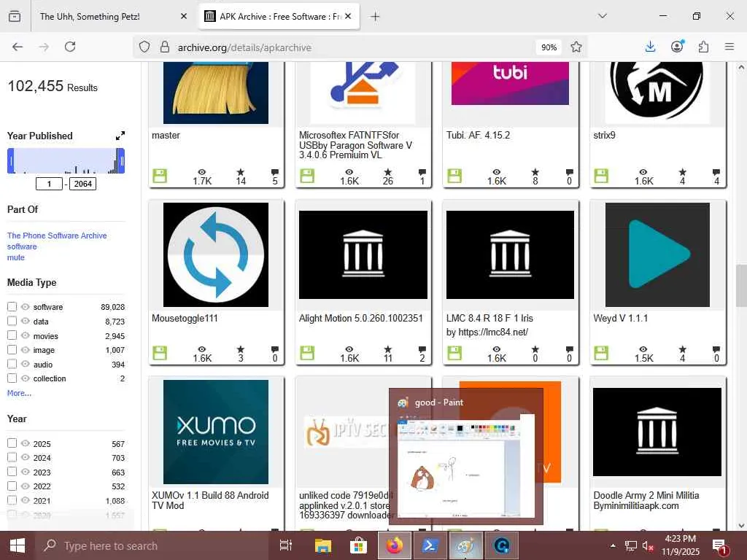Screen dimensions: 747x560
Task: Close the Uhh, Something Petz tab
Action: [x=184, y=16]
